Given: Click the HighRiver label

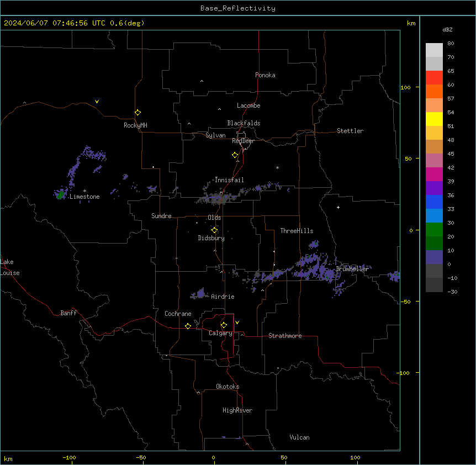Looking at the screenshot, I should point(237,410).
